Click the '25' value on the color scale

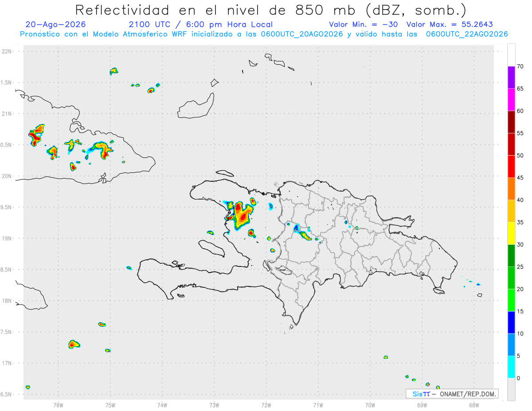520,267
